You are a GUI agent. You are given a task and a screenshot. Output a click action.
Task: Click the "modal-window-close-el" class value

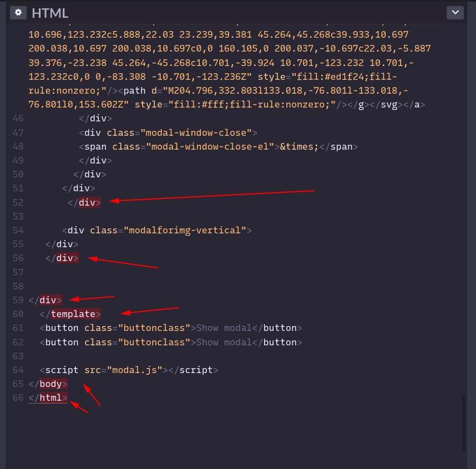click(210, 146)
